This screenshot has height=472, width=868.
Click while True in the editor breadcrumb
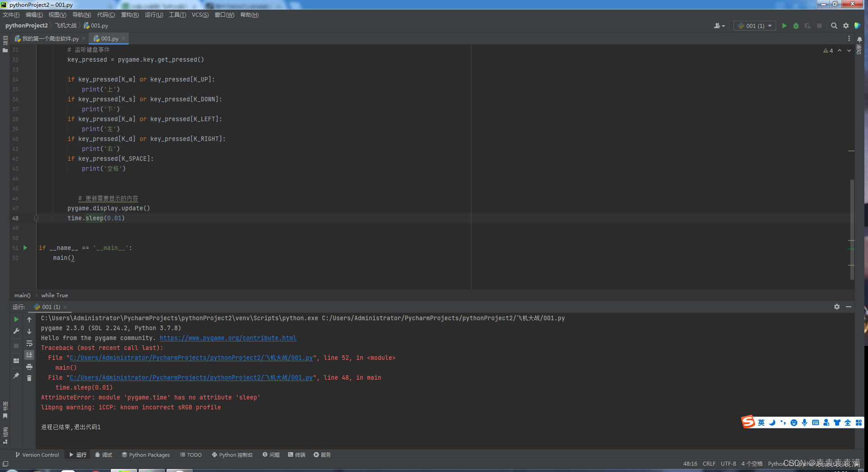[54, 295]
